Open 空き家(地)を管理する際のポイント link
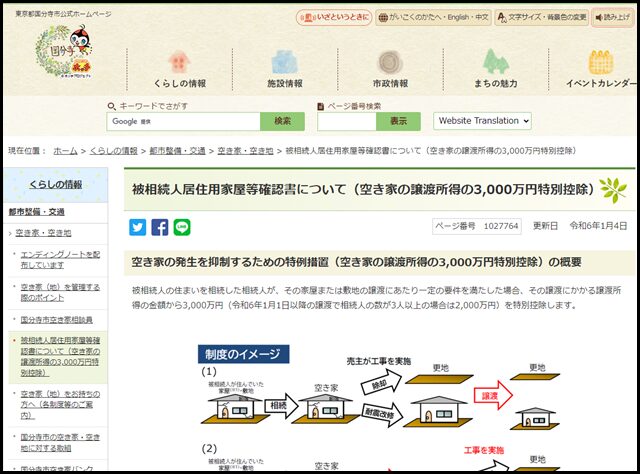 [x=60, y=292]
